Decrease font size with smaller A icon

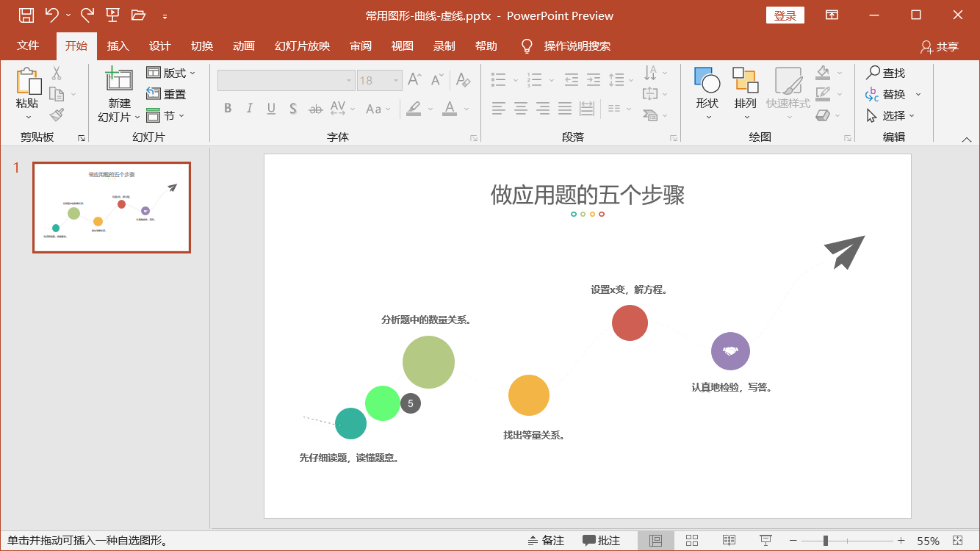437,79
